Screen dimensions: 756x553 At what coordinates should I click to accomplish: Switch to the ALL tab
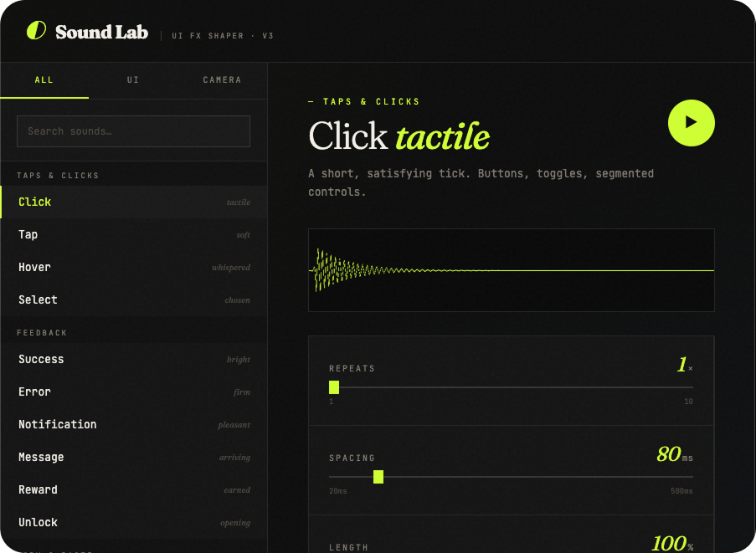point(44,80)
